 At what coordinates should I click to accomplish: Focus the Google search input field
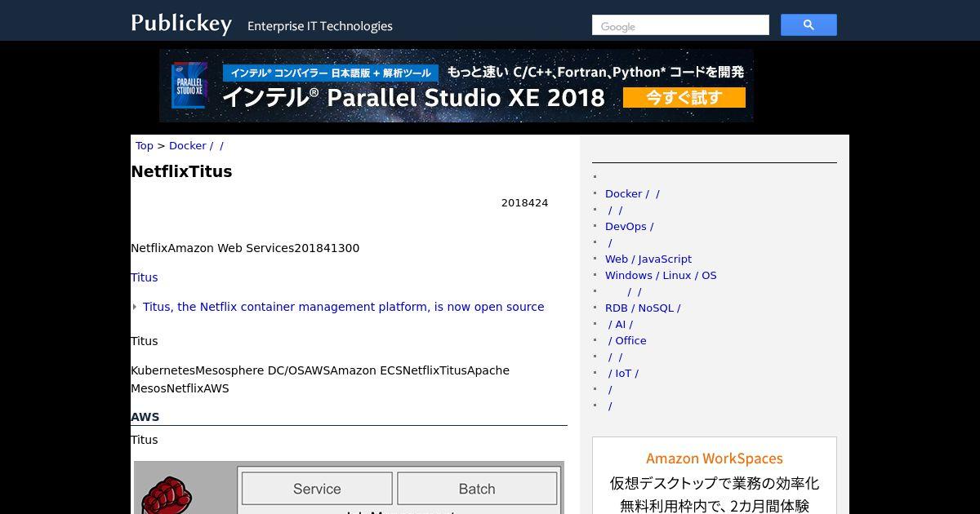coord(680,25)
